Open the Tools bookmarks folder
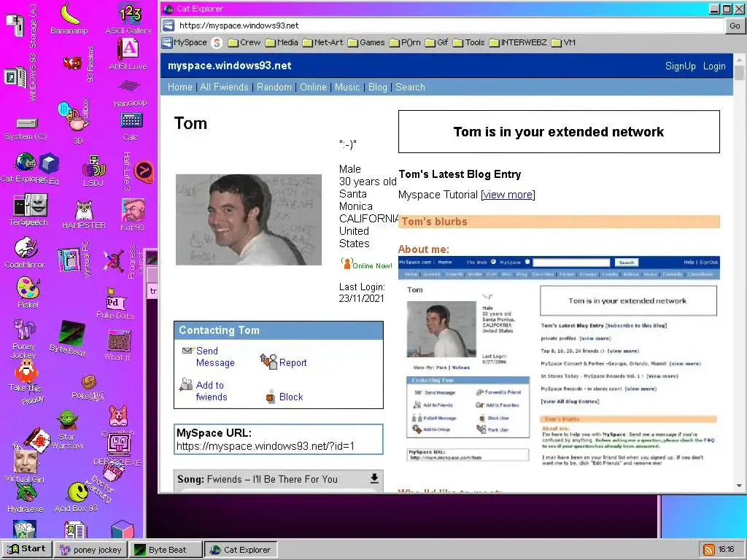Image resolution: width=747 pixels, height=560 pixels. point(469,42)
